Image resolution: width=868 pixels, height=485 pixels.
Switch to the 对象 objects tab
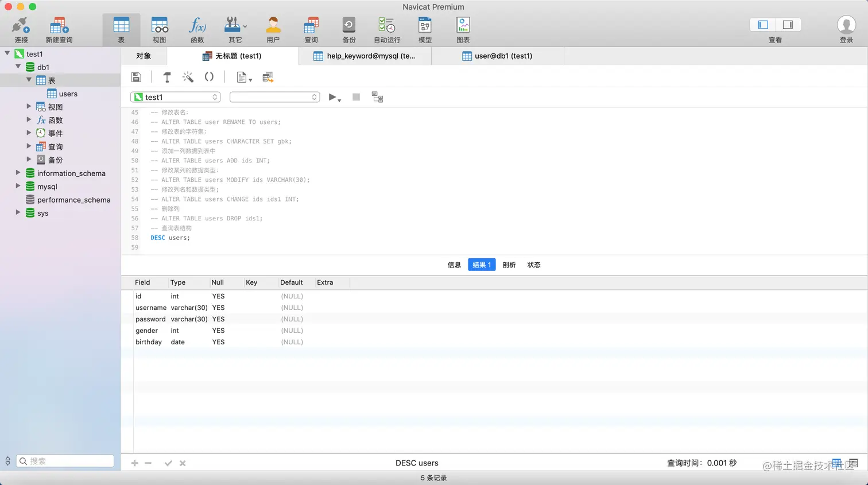(144, 56)
